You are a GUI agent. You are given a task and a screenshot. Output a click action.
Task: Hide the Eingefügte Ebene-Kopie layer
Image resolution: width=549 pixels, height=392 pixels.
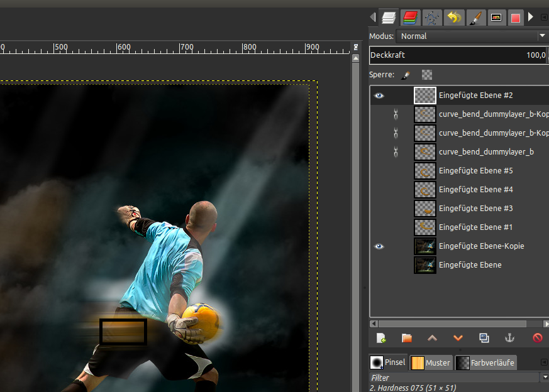point(379,246)
